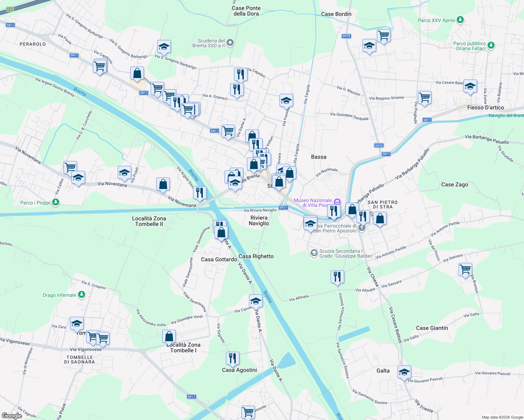Select the shopping bag near Località Zona Tombelle I
Viewport: 524px width, 420px height.
click(x=169, y=337)
